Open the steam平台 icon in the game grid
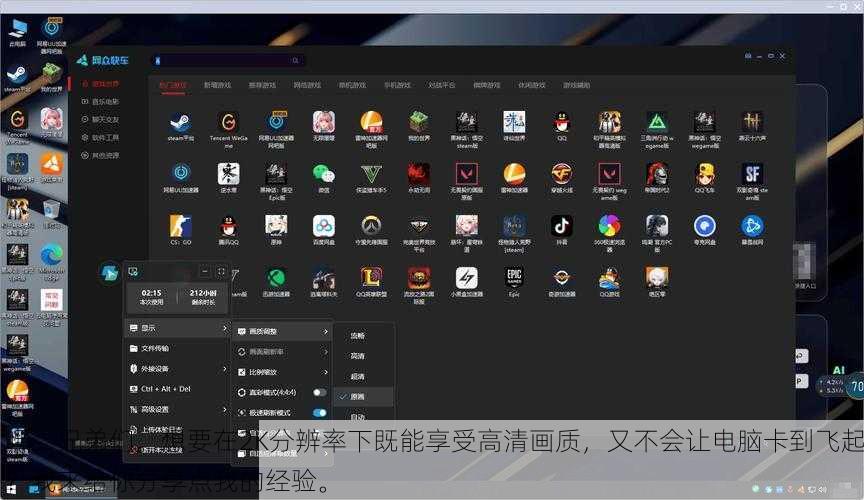Screen dimensions: 864x500 [181, 122]
